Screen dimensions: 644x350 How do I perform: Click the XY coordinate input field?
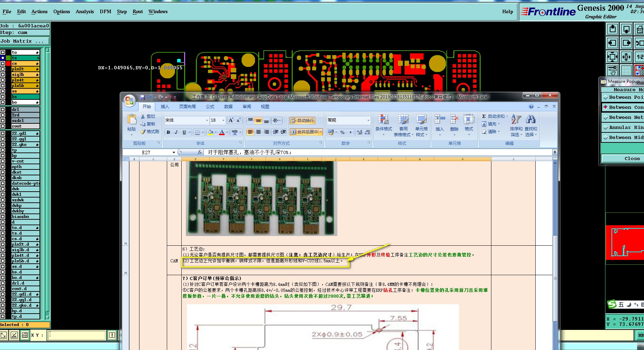[76, 335]
